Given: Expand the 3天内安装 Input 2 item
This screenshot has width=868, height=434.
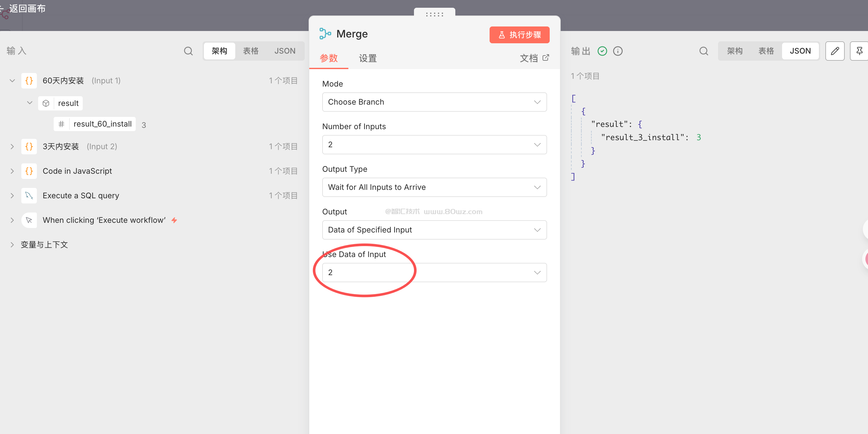Looking at the screenshot, I should tap(12, 146).
